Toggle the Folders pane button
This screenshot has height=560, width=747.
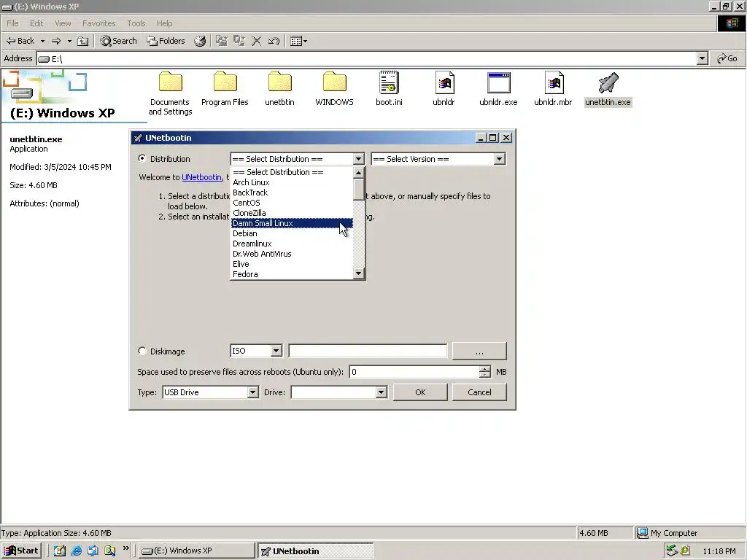[x=166, y=41]
